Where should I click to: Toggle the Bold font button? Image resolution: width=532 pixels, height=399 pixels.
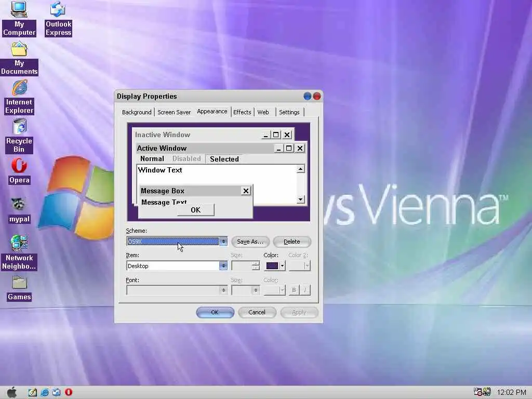(x=294, y=290)
